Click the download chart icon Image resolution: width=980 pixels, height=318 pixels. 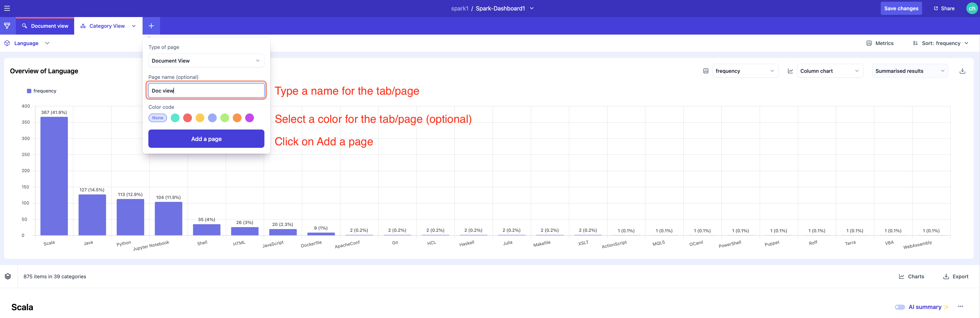point(962,71)
